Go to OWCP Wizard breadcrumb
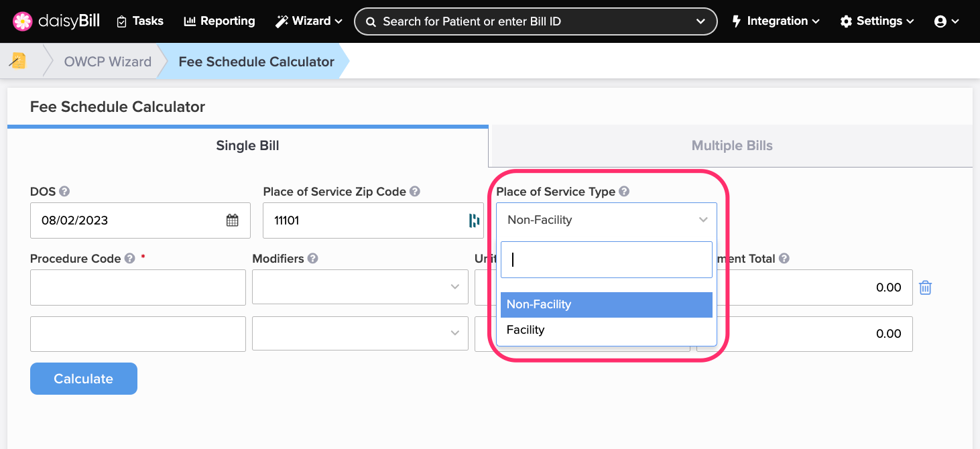The height and width of the screenshot is (449, 980). [108, 62]
